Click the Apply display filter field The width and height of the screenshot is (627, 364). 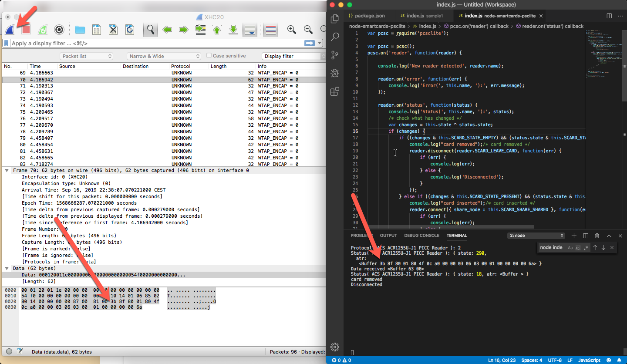point(157,43)
